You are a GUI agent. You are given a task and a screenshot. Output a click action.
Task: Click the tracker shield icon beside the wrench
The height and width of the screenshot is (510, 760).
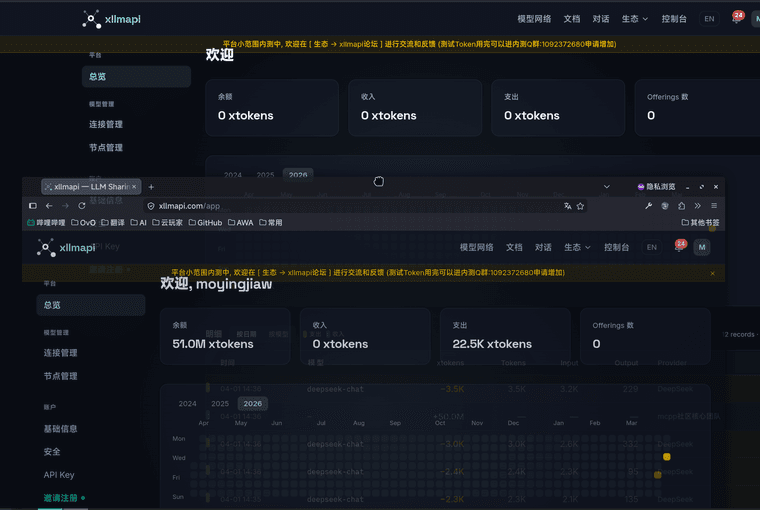click(665, 206)
